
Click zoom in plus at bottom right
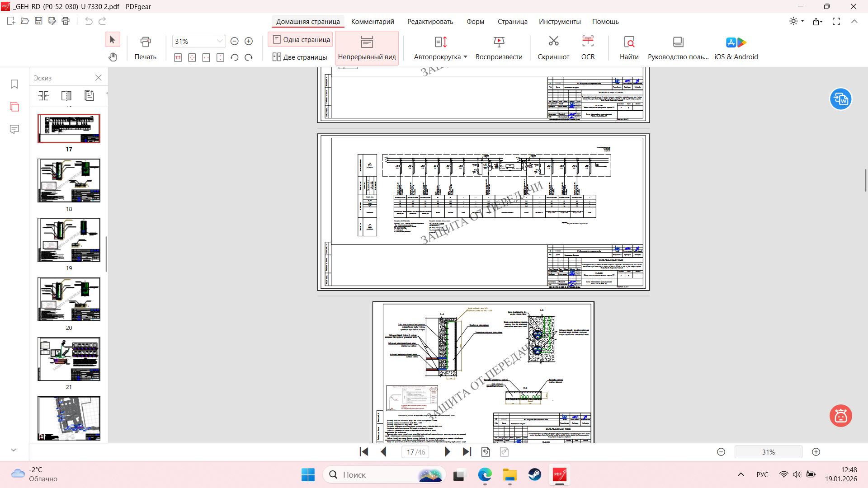pyautogui.click(x=816, y=452)
